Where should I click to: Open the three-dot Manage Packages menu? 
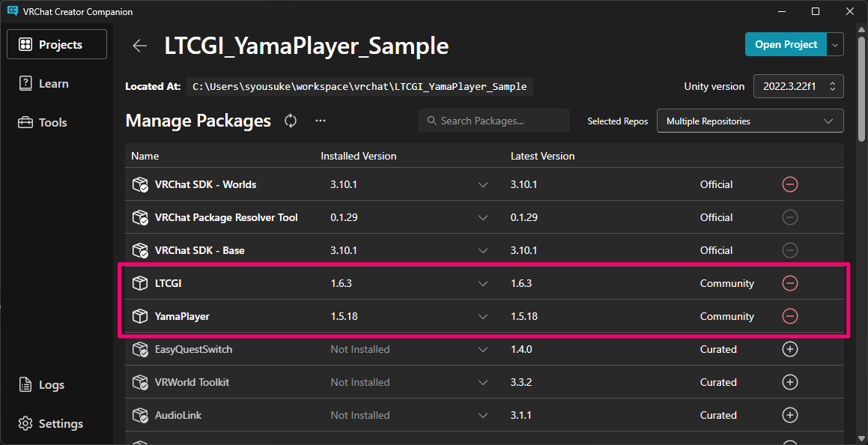pyautogui.click(x=321, y=121)
